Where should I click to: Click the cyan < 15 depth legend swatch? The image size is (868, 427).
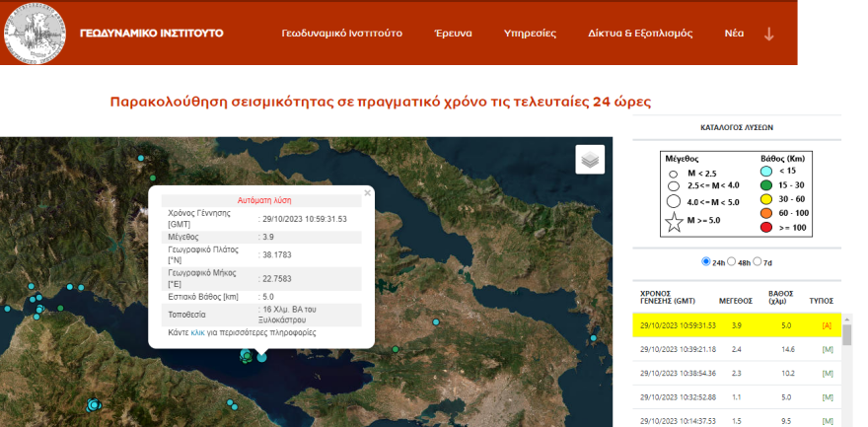[x=766, y=172]
